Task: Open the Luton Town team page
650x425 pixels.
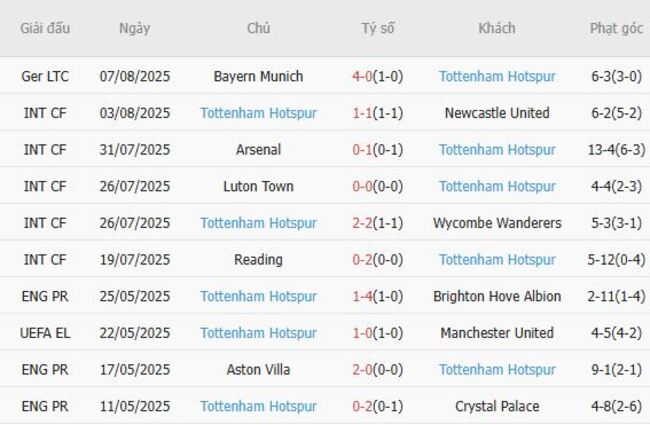Action: pyautogui.click(x=258, y=186)
